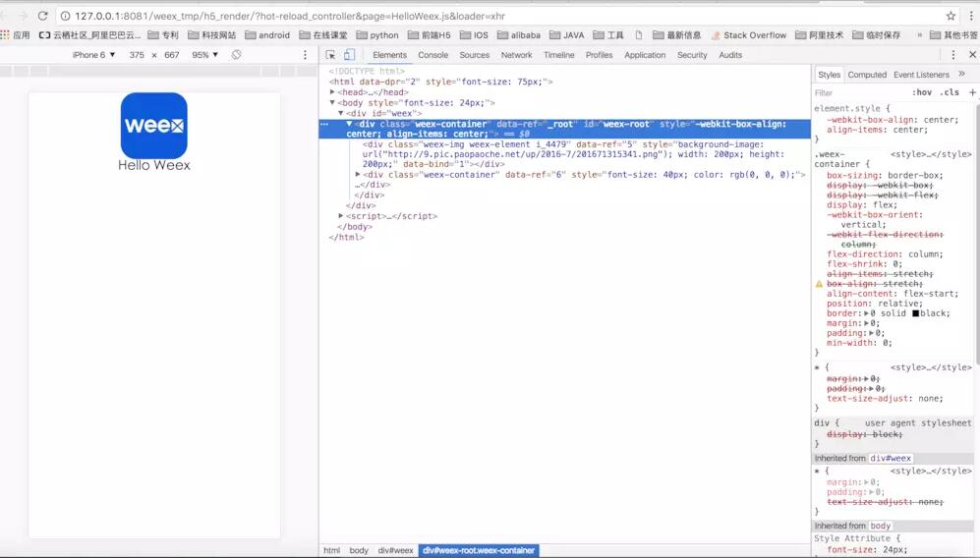Open the Chrome main menu
980x558 pixels.
[x=971, y=16]
